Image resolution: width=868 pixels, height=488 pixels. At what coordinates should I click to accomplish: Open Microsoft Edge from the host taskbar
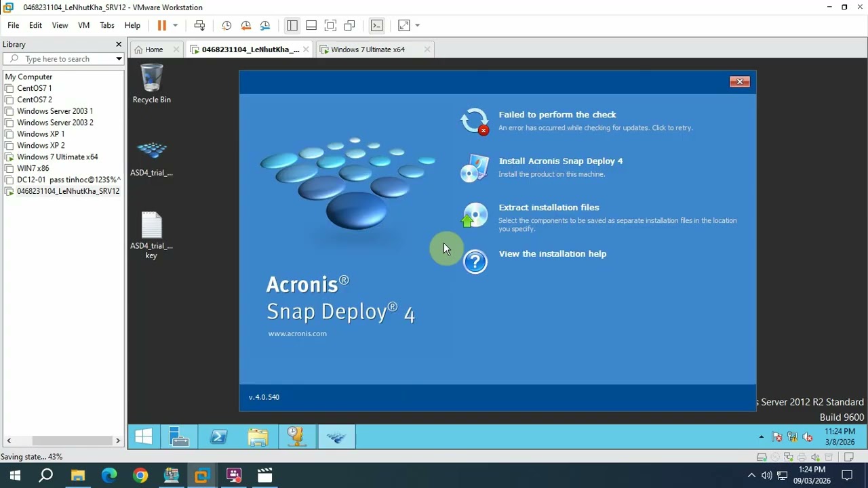point(109,476)
